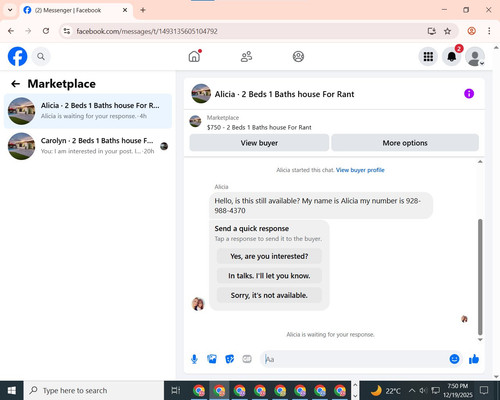Open the Chrome profile icon
This screenshot has height=400, width=500.
point(471,31)
